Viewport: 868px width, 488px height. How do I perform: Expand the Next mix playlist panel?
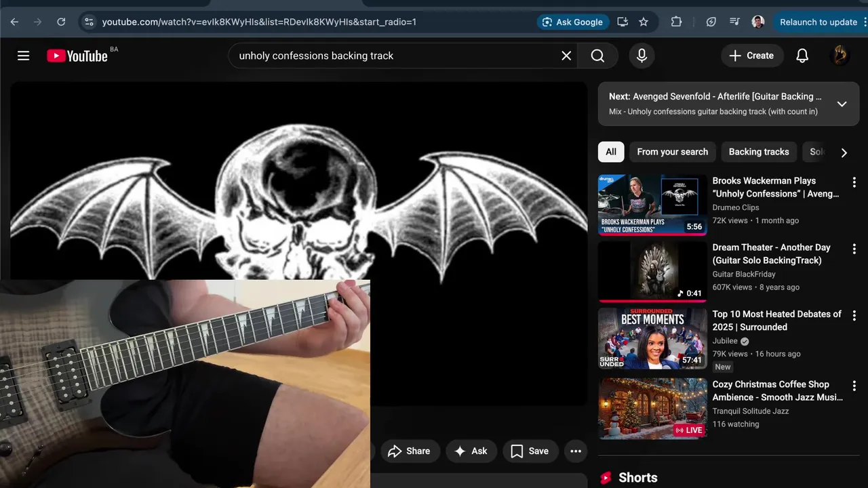tap(842, 104)
